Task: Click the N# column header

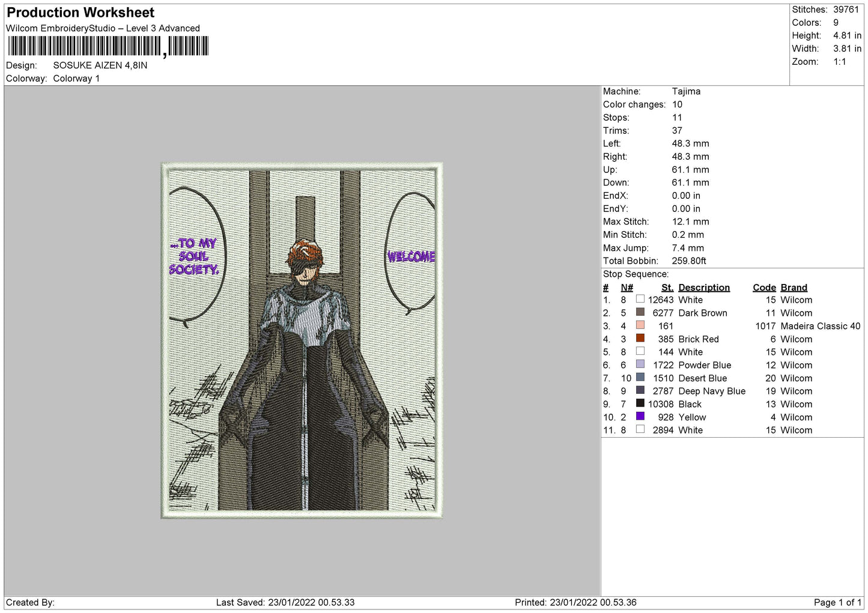Action: [x=627, y=288]
